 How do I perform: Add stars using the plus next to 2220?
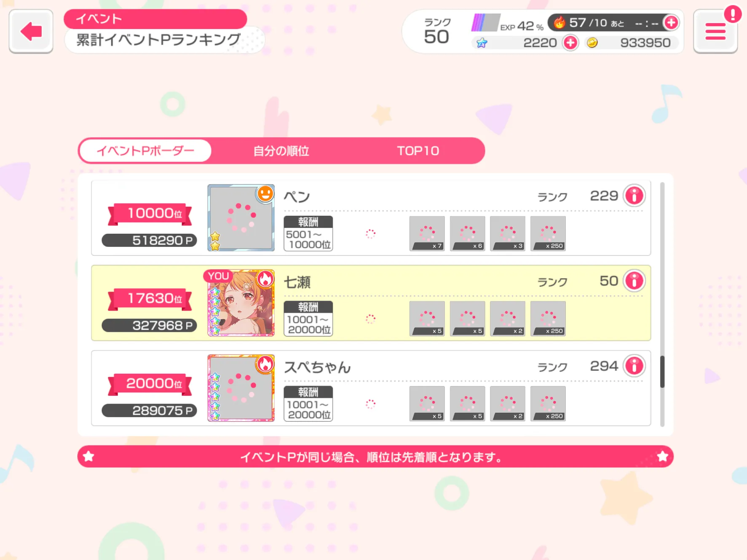[x=570, y=43]
